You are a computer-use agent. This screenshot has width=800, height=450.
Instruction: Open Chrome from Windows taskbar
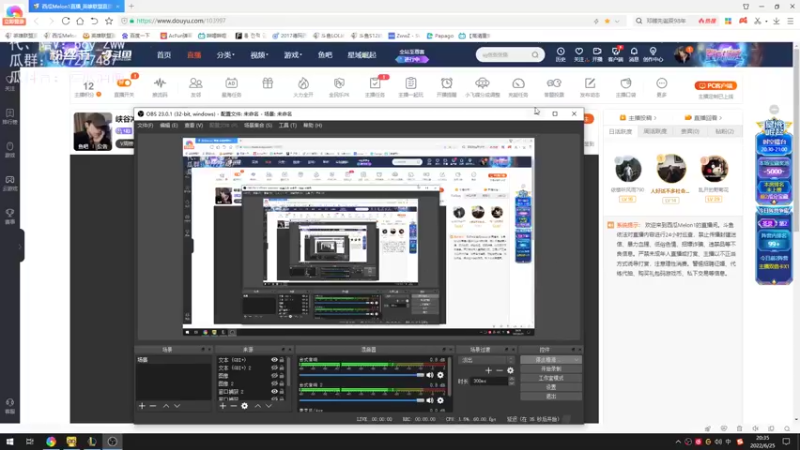[51, 441]
